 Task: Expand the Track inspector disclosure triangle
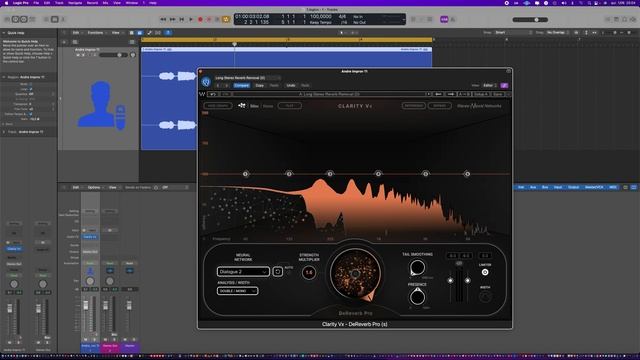click(4, 132)
